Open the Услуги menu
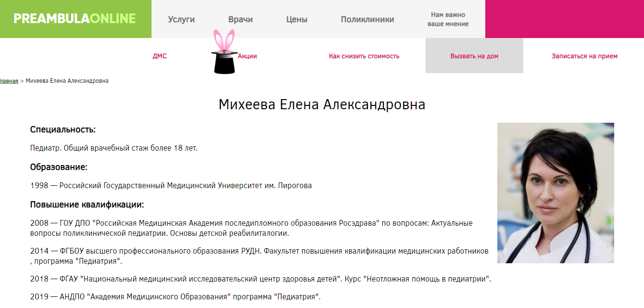The width and height of the screenshot is (644, 308). (x=181, y=19)
